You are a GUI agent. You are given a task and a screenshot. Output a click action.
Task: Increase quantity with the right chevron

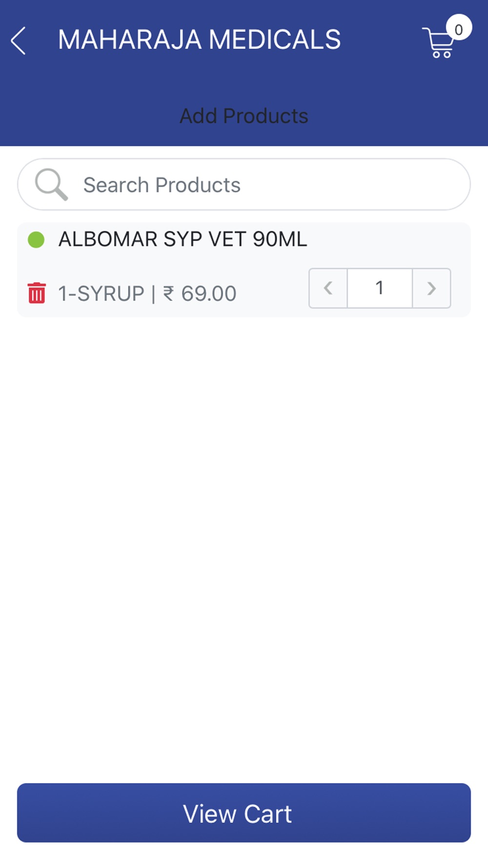pyautogui.click(x=431, y=288)
